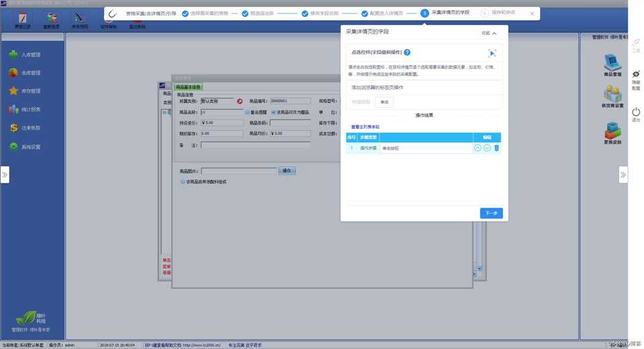Click the element picker cursor icon

pyautogui.click(x=492, y=53)
